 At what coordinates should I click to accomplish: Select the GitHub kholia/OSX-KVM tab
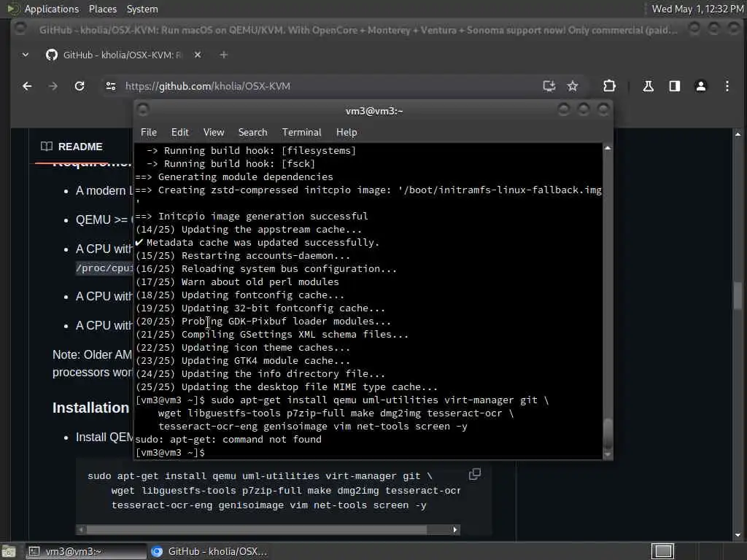click(123, 55)
